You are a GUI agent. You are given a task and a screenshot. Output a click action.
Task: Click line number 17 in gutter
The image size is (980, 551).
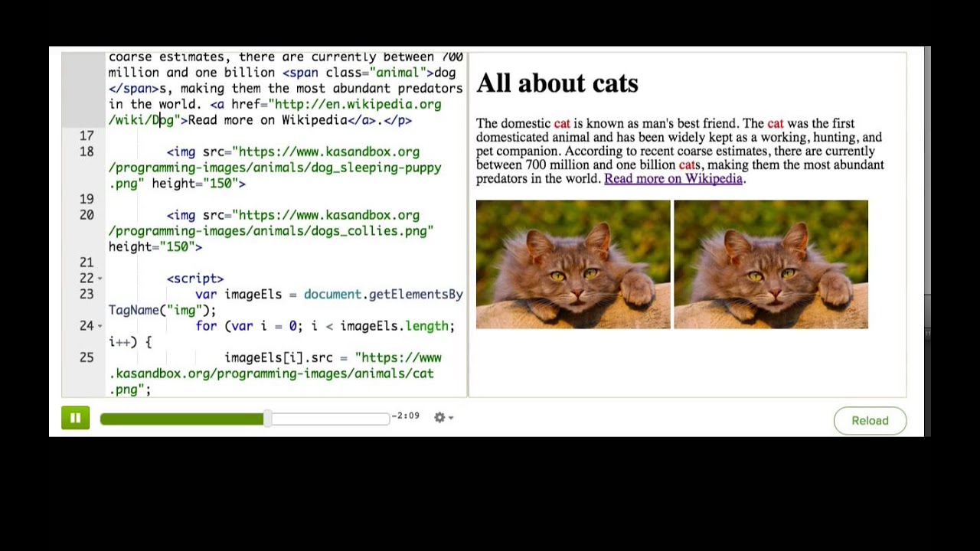[x=87, y=135]
